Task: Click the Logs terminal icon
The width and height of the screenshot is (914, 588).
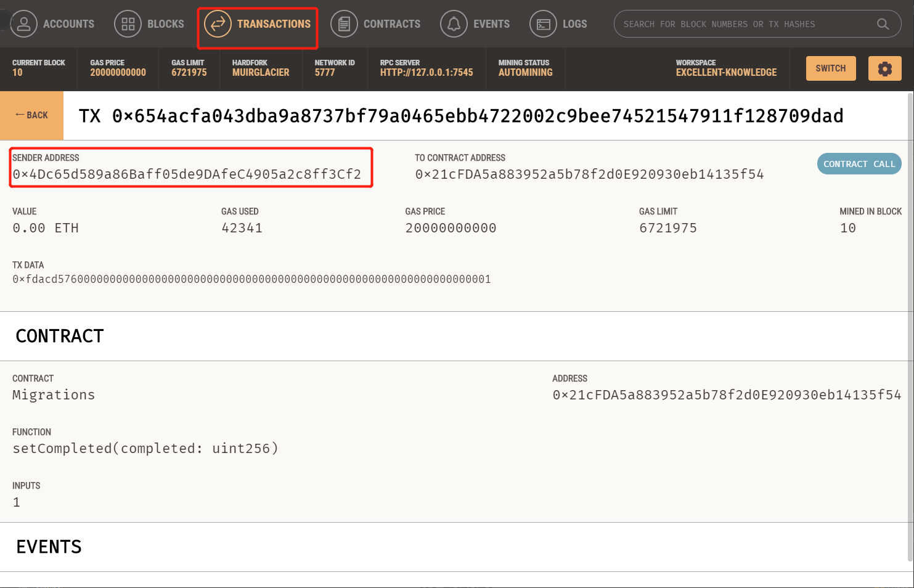Action: (x=543, y=24)
